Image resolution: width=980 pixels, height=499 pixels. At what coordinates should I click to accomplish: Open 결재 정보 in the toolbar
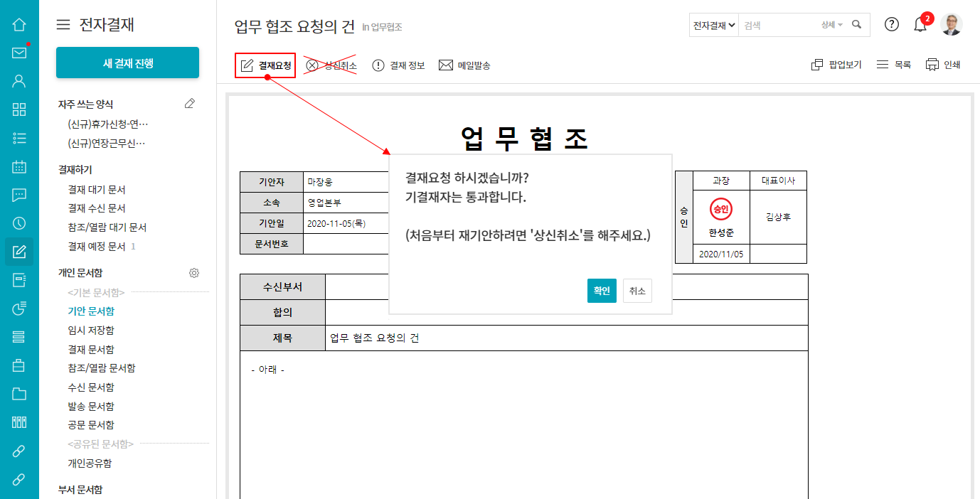point(398,65)
